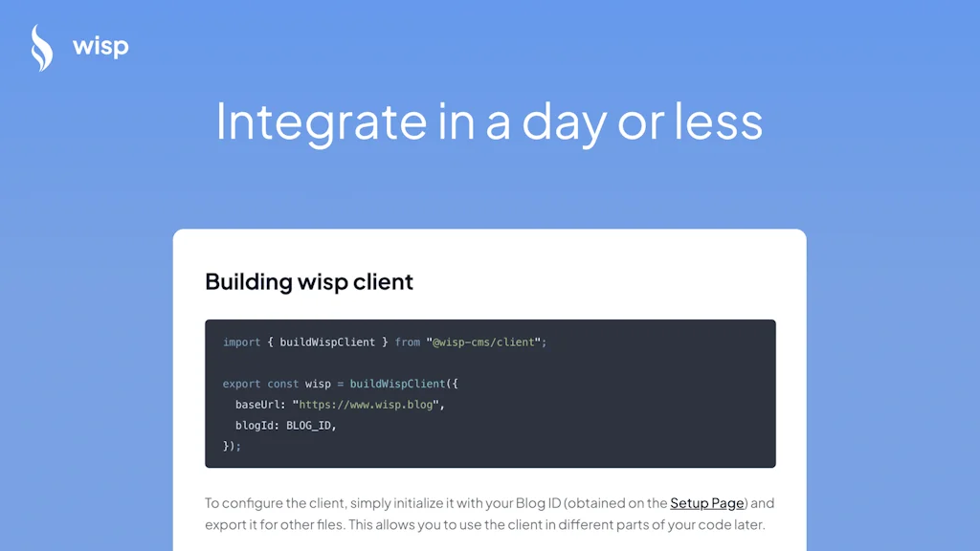Expand the Building wisp client section
The width and height of the screenshot is (980, 551).
(308, 281)
